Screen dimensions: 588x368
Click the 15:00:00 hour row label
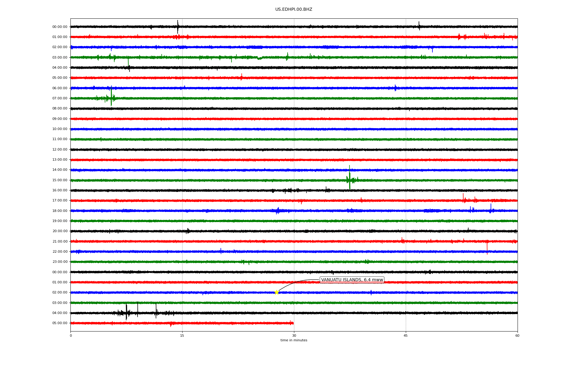pyautogui.click(x=60, y=180)
